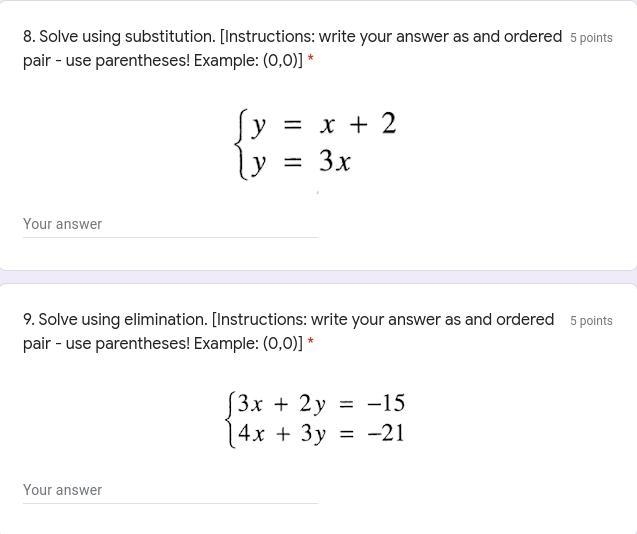The width and height of the screenshot is (637, 534).
Task: Click the question 8 'Your answer' field
Action: click(x=171, y=224)
